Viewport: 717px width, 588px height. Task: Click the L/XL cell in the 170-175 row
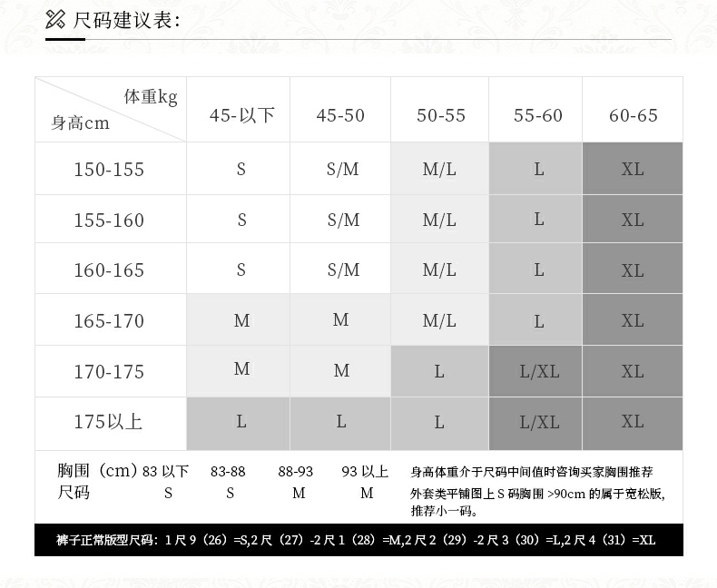pyautogui.click(x=538, y=371)
